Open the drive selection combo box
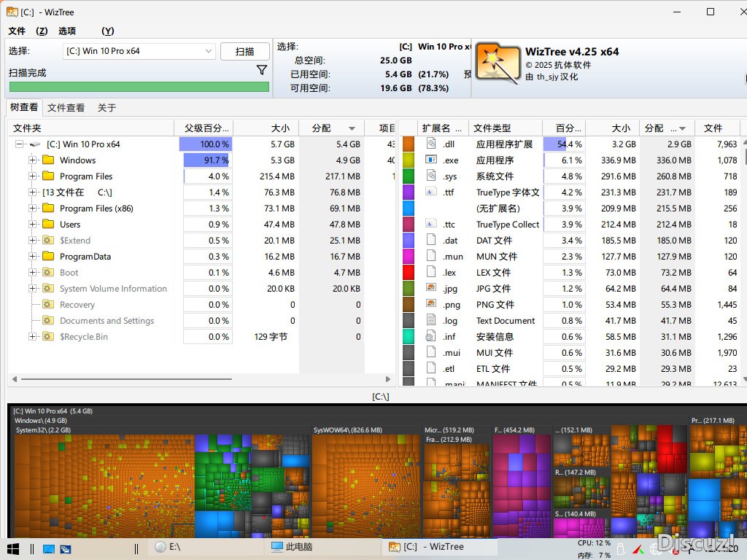This screenshot has width=747, height=560. coord(139,51)
